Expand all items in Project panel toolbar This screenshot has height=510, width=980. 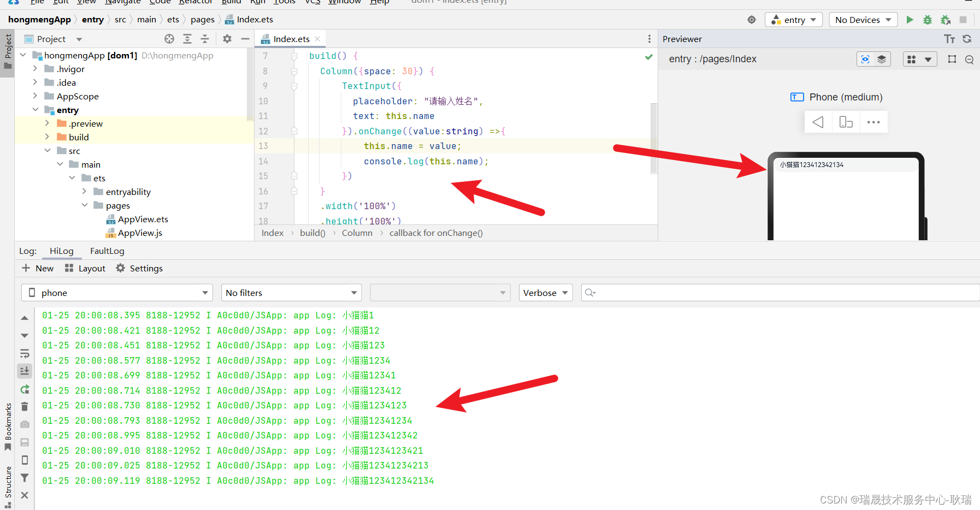click(187, 39)
